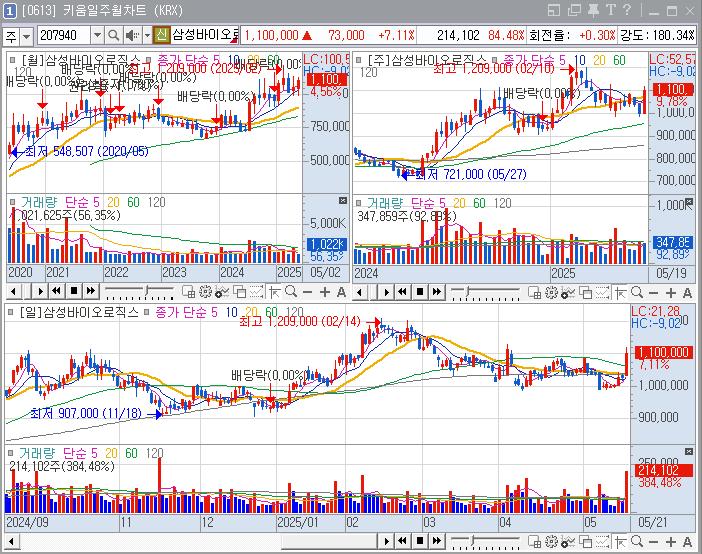The image size is (702, 554).
Task: Click the crosshair cursor icon in daily toolbar
Action: pyautogui.click(x=621, y=541)
